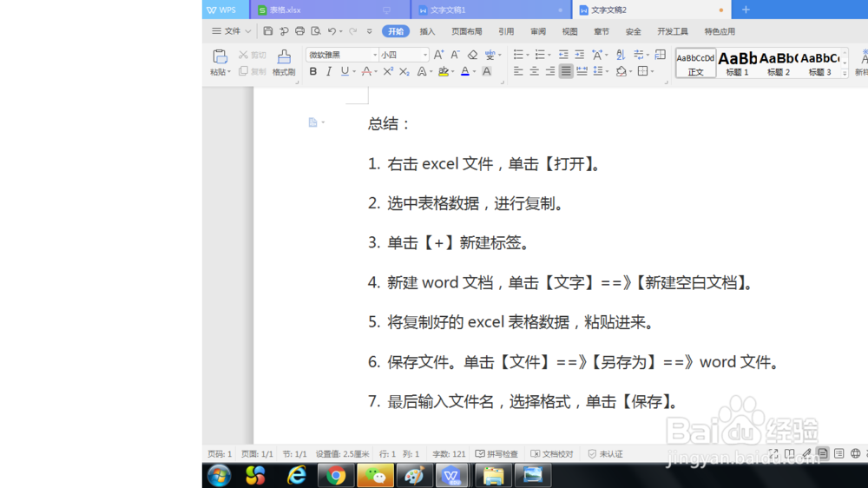Open the 插入 ribbon tab
Viewport: 868px width, 488px height.
[x=427, y=31]
